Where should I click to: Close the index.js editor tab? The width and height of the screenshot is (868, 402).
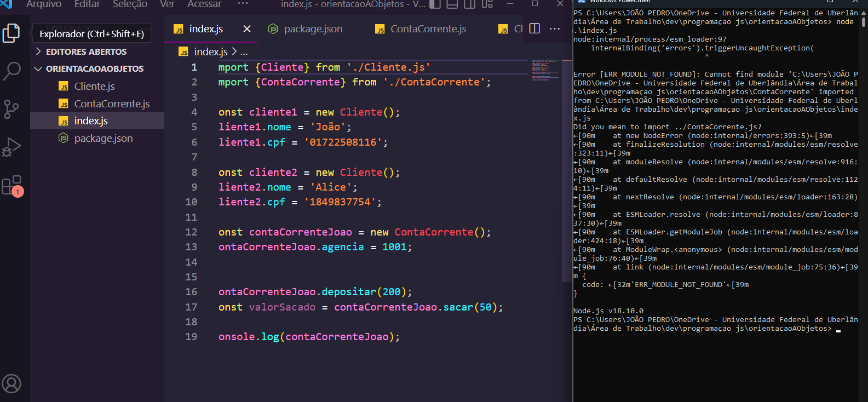coord(247,28)
